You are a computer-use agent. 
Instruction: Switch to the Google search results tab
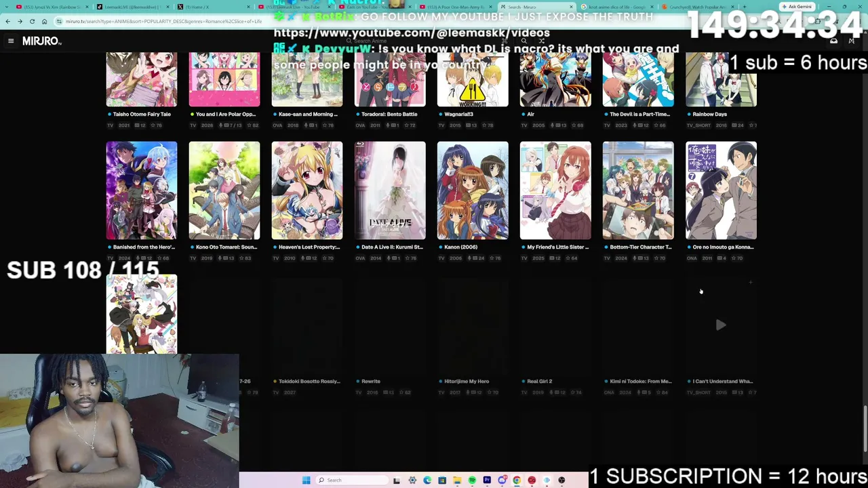pyautogui.click(x=616, y=7)
